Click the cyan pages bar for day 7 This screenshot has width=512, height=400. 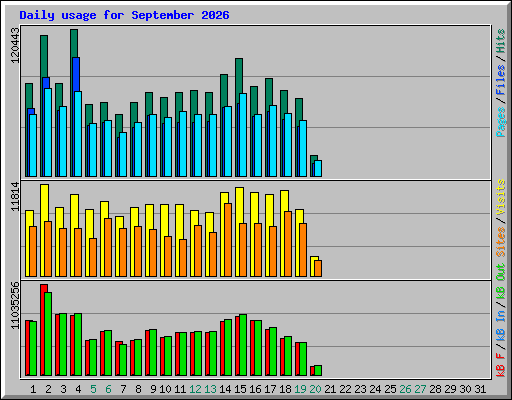(123, 154)
